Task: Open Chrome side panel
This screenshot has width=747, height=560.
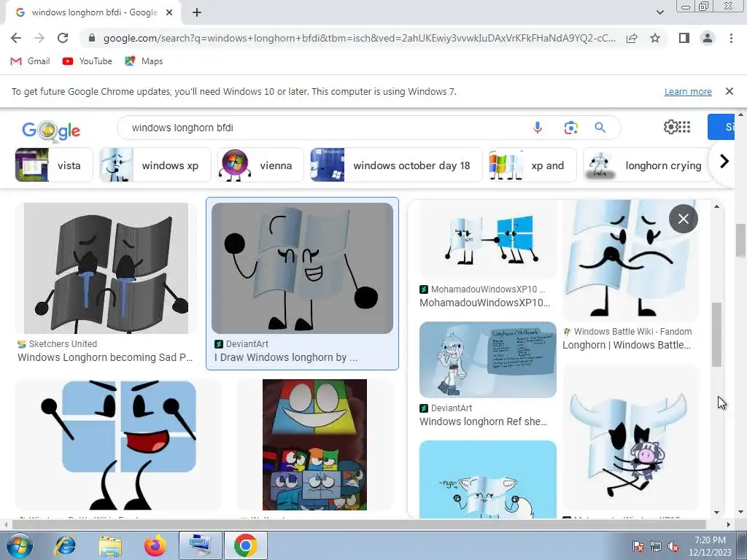Action: pyautogui.click(x=684, y=38)
